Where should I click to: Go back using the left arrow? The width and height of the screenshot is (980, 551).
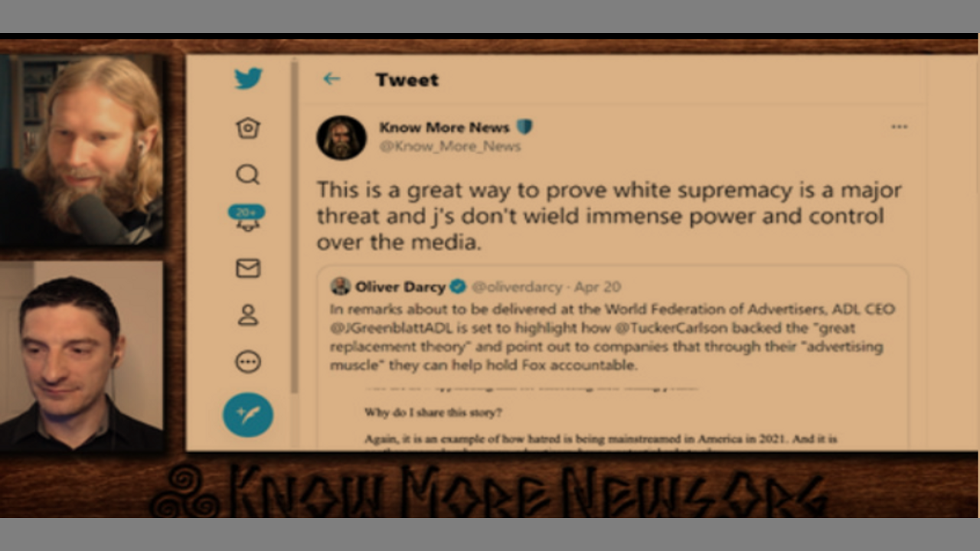point(332,79)
